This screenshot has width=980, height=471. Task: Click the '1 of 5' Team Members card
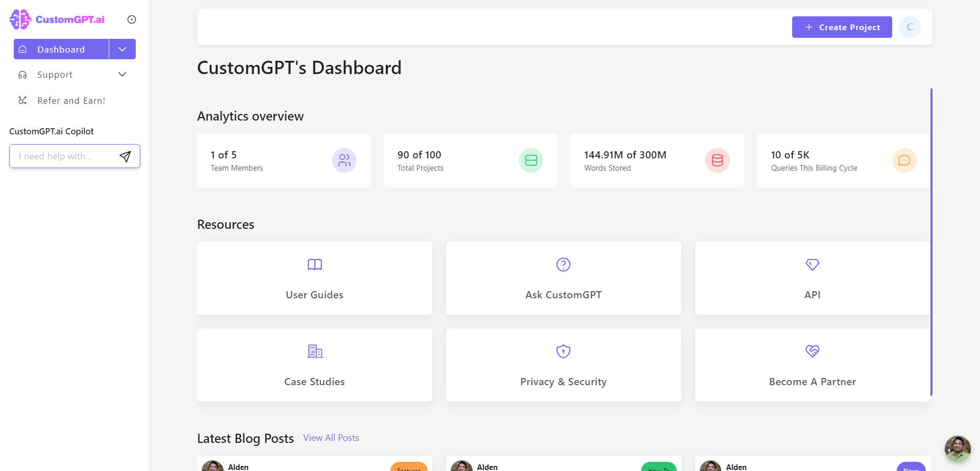coord(283,160)
